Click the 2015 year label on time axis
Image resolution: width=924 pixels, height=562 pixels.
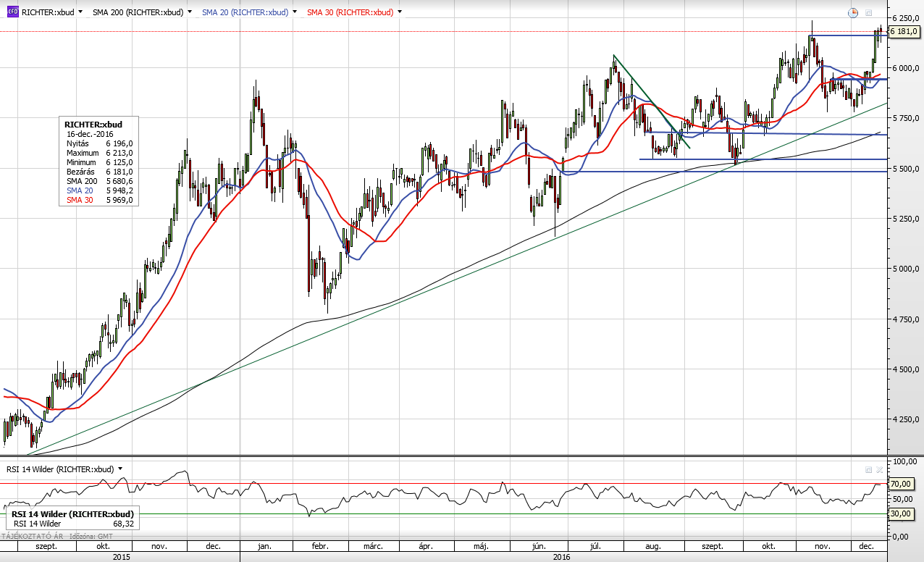pyautogui.click(x=121, y=557)
